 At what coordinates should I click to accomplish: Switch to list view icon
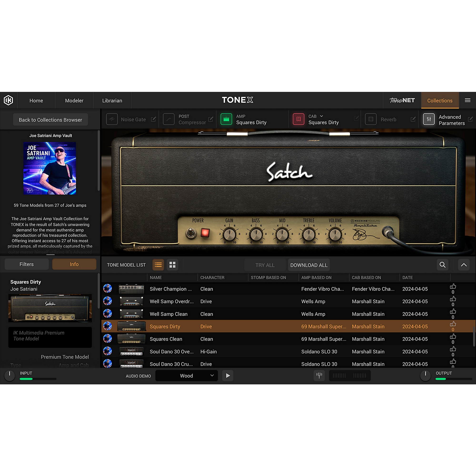point(158,265)
